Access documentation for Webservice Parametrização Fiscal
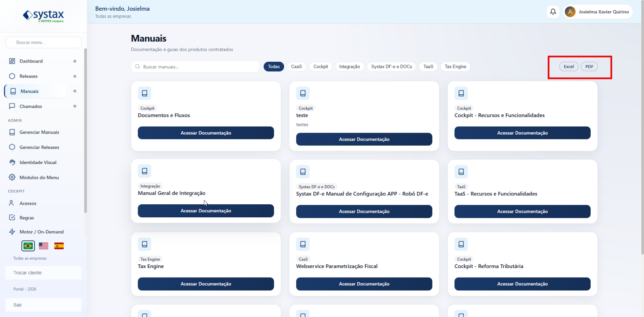The height and width of the screenshot is (317, 644). point(364,284)
